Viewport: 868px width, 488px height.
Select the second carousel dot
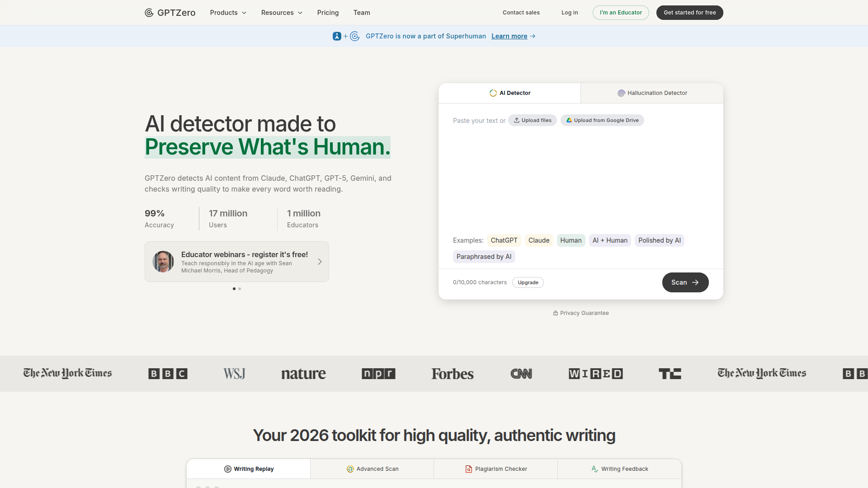[x=240, y=289]
